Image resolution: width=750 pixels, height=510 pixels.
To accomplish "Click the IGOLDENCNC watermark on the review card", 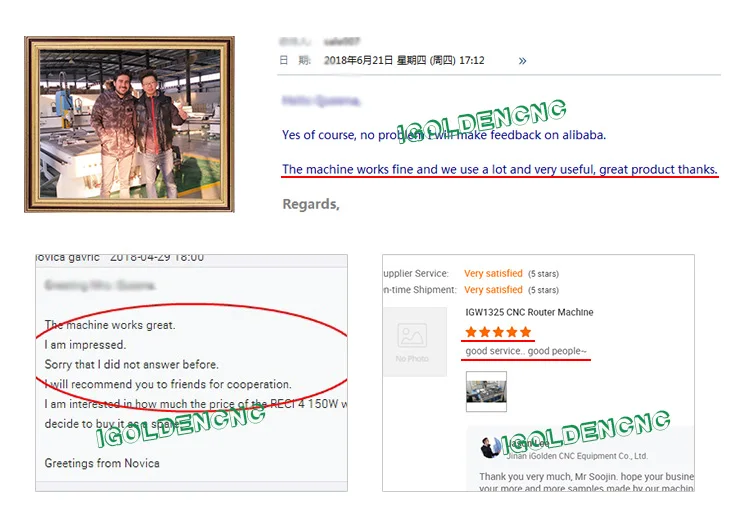I will (x=585, y=432).
